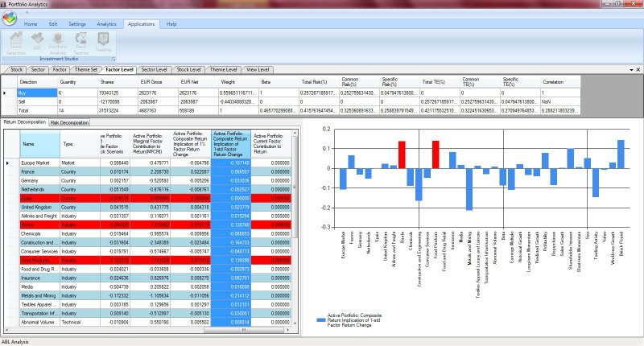Screen dimensions: 644x346
Task: Click the horizontal scrollbar right arrow in grid
Action: click(288, 330)
